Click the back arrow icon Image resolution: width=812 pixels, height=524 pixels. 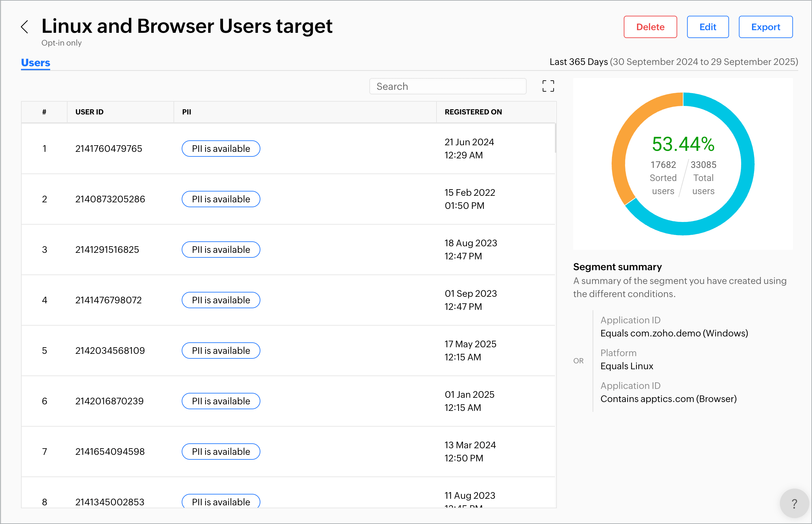(25, 27)
